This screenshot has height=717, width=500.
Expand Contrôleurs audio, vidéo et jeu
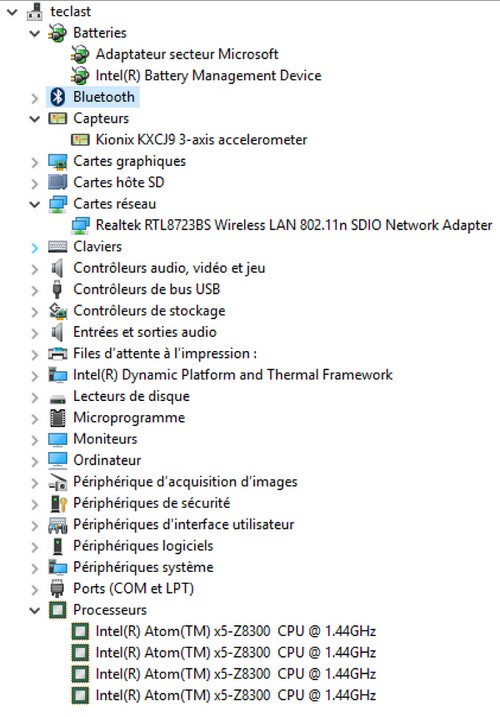pos(35,269)
